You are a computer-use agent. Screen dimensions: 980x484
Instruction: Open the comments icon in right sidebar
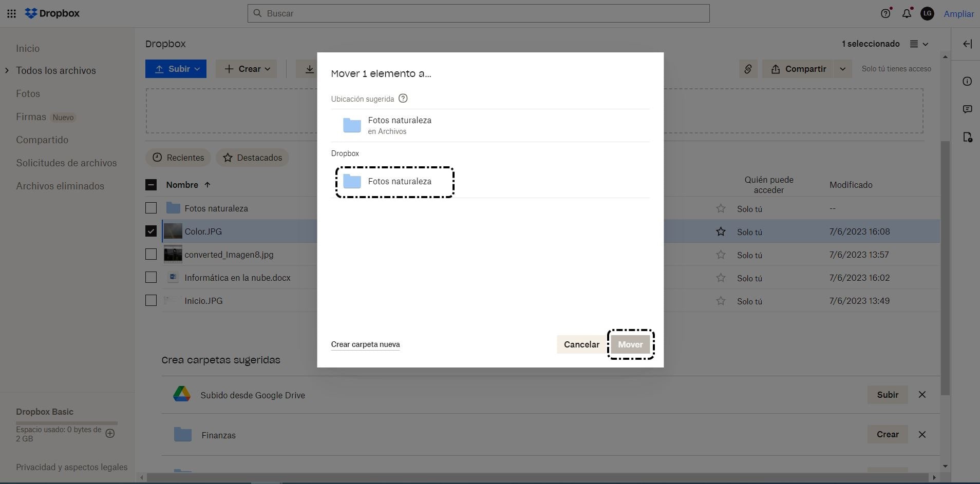pyautogui.click(x=967, y=109)
